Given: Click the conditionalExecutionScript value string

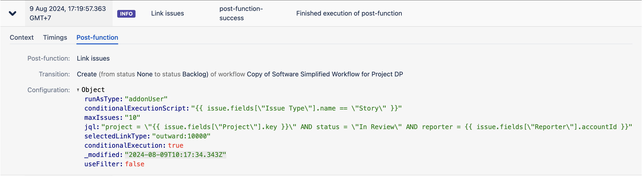Looking at the screenshot, I should [297, 108].
